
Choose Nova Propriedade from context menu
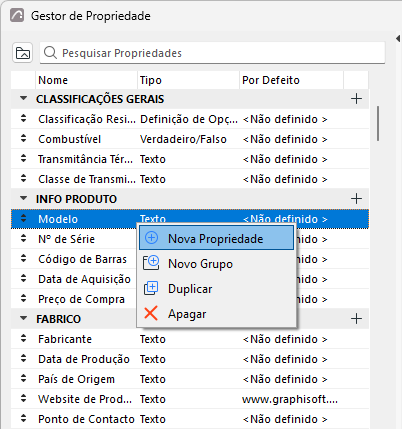point(216,238)
